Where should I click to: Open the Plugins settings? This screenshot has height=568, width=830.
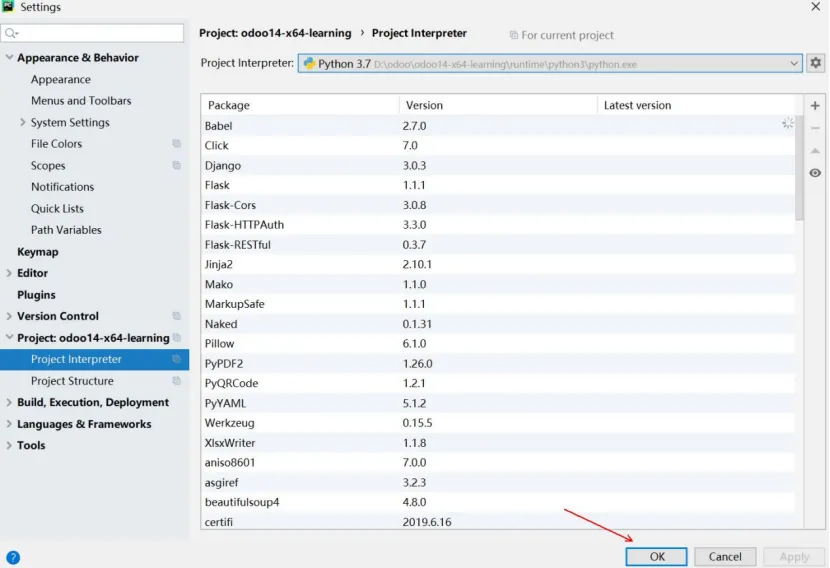tap(36, 294)
